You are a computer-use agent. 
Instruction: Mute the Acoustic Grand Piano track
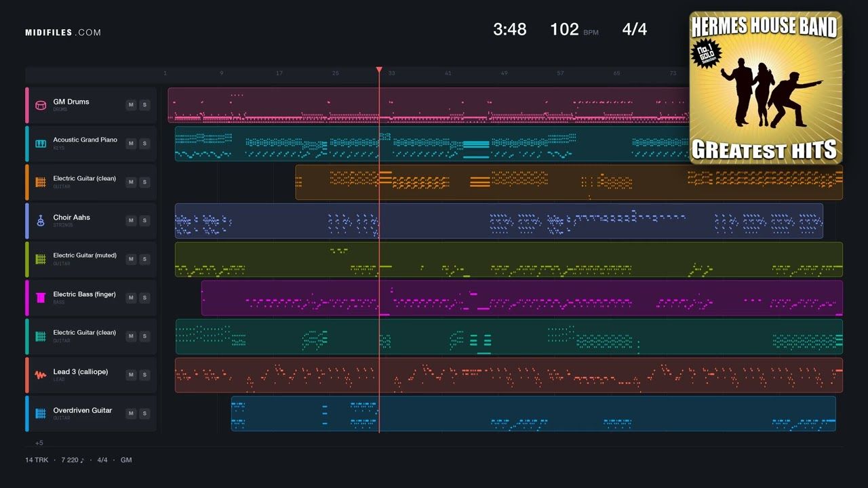[x=131, y=144]
